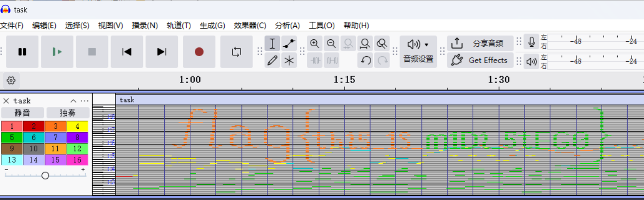Click the Stop button
Viewport: 644px width, 200px height.
(92, 52)
